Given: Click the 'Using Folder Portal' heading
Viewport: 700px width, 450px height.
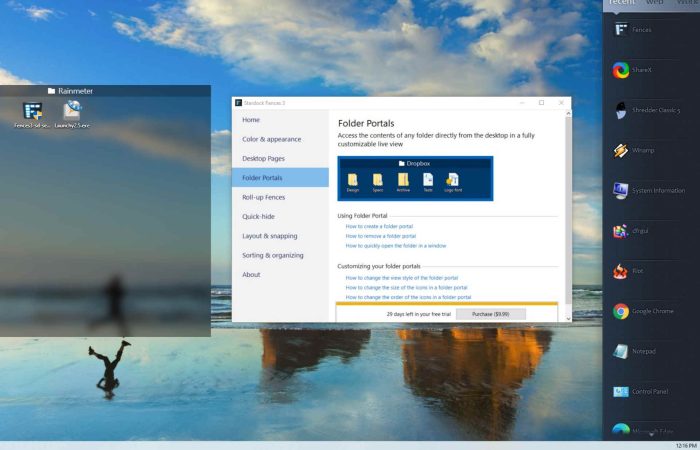Looking at the screenshot, I should click(x=362, y=216).
